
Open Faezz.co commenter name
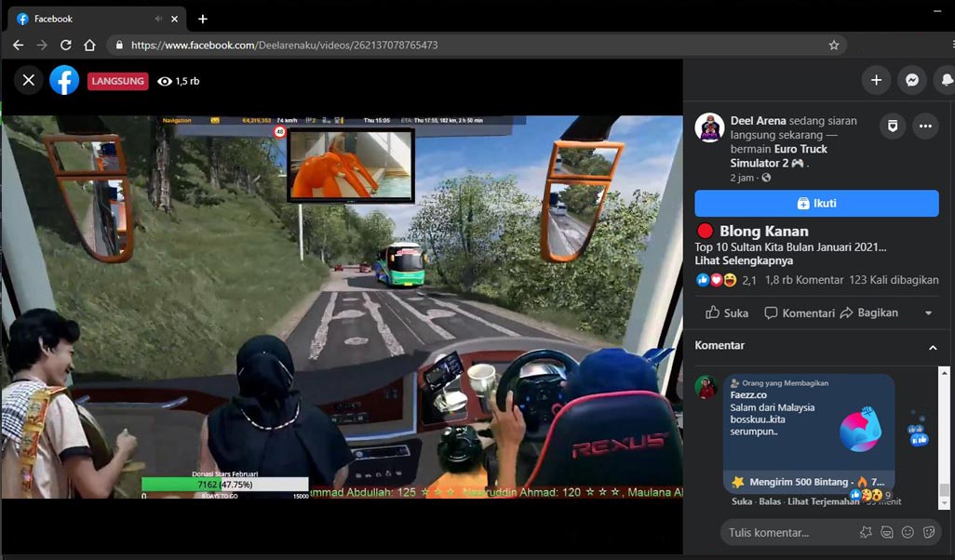pos(748,395)
